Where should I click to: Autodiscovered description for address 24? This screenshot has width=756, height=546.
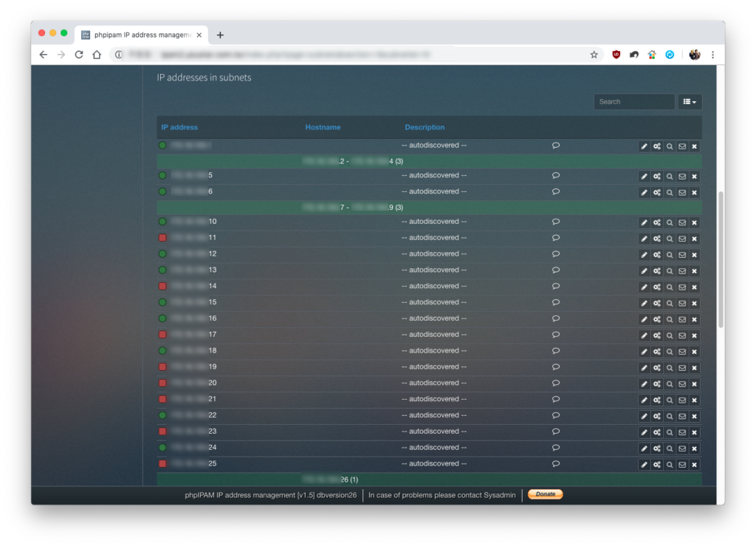(x=434, y=448)
